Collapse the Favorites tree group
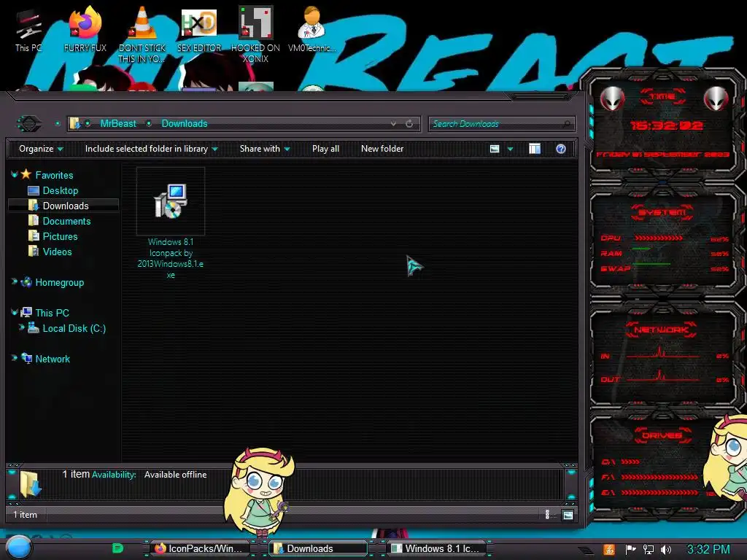This screenshot has width=747, height=560. click(x=15, y=175)
